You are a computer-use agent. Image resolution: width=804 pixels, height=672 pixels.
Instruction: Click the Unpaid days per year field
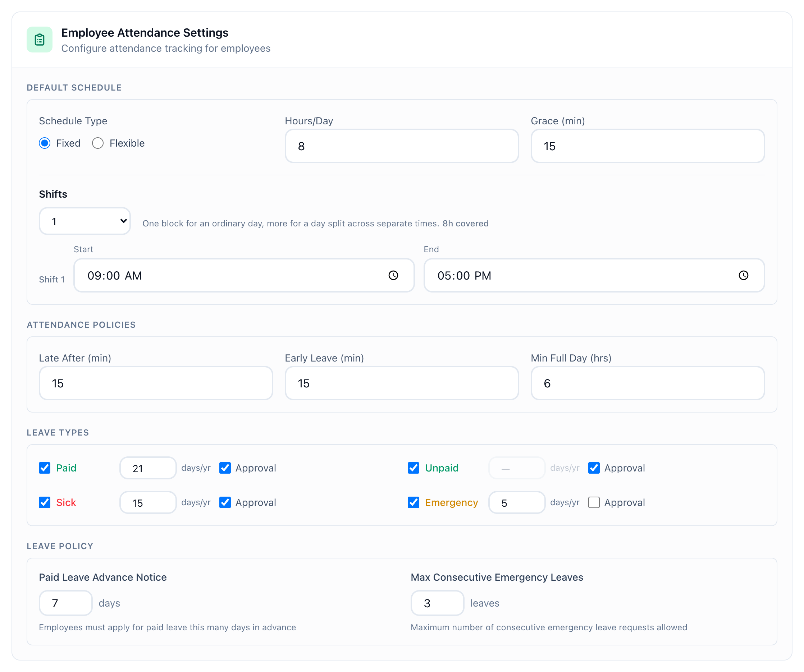(x=517, y=468)
